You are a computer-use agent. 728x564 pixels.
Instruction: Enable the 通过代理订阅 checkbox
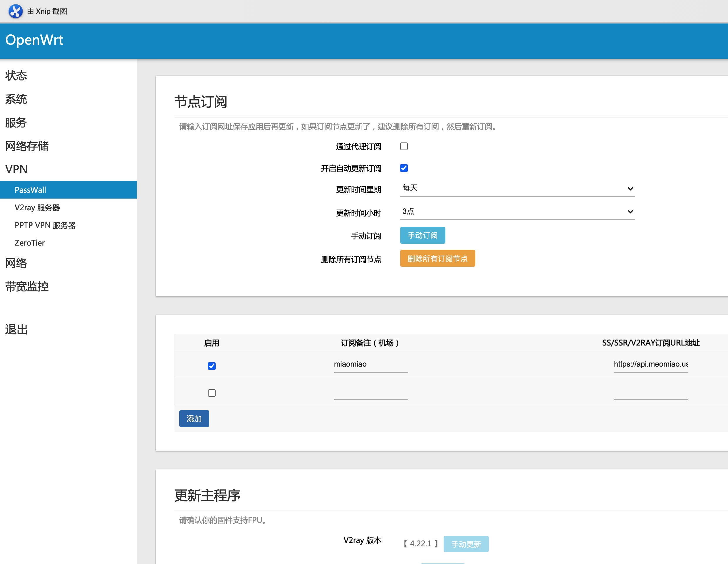click(x=404, y=146)
